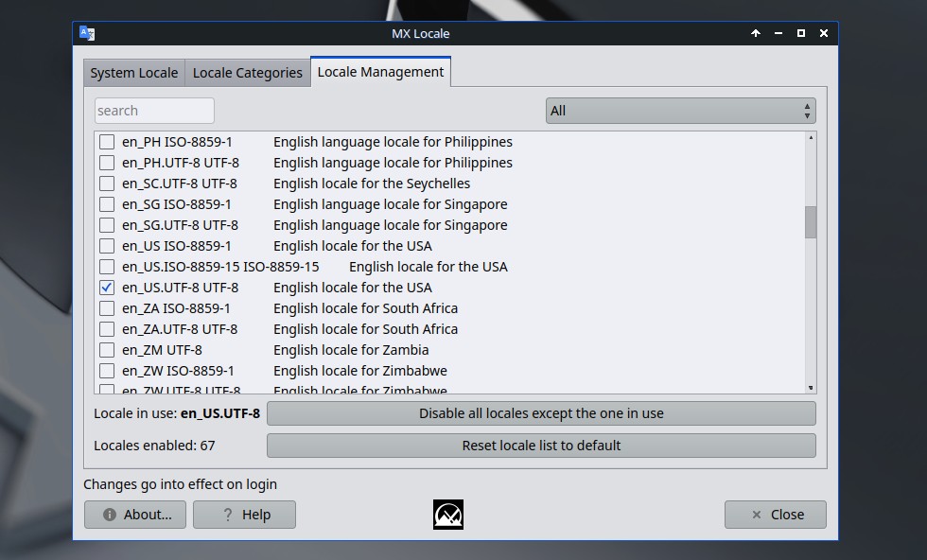Uncheck the en_US.UTF-8 UTF-8 locale
Image resolution: width=927 pixels, height=560 pixels.
pyautogui.click(x=106, y=288)
